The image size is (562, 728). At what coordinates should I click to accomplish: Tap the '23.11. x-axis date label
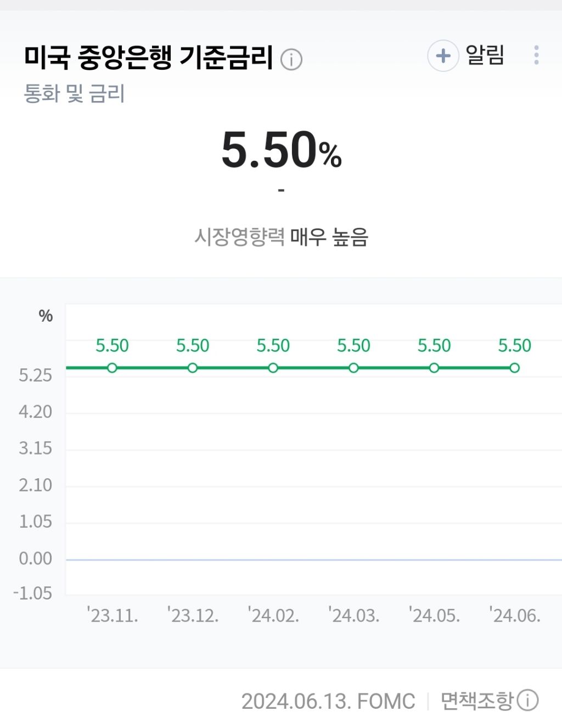113,615
